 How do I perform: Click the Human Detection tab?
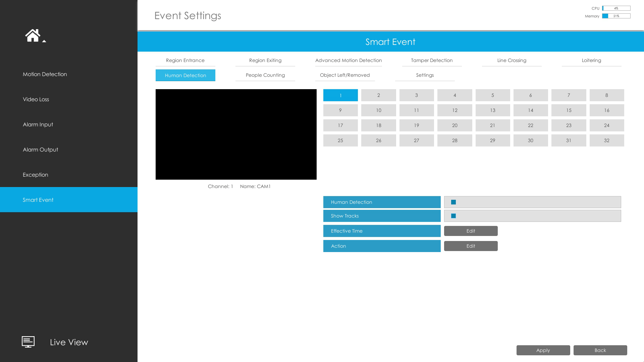coord(185,75)
